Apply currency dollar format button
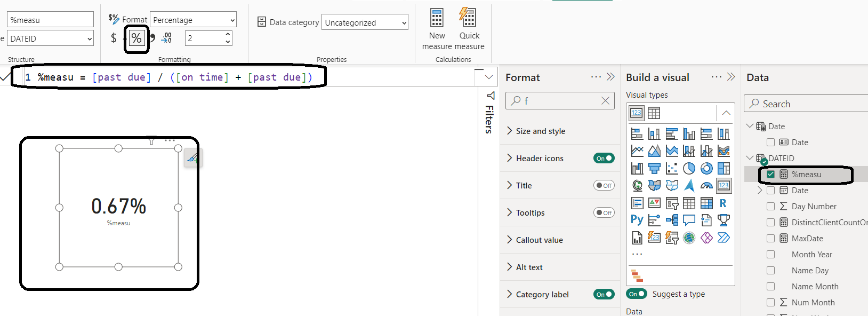Viewport: 868px width, 316px height. click(114, 38)
